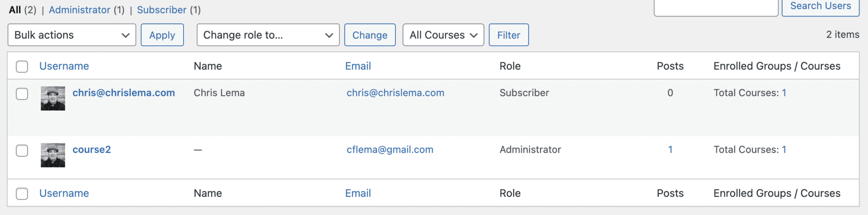
Task: Open the Bulk actions dropdown
Action: (72, 35)
